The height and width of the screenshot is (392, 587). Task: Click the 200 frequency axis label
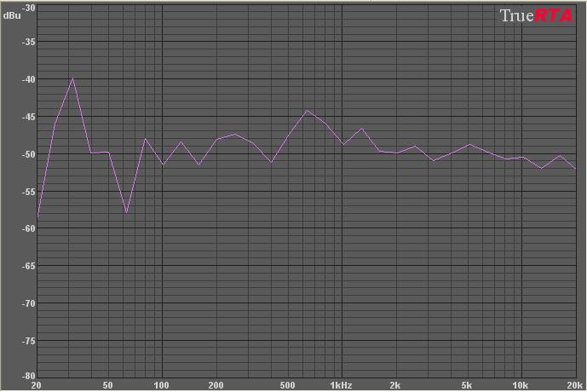click(216, 385)
